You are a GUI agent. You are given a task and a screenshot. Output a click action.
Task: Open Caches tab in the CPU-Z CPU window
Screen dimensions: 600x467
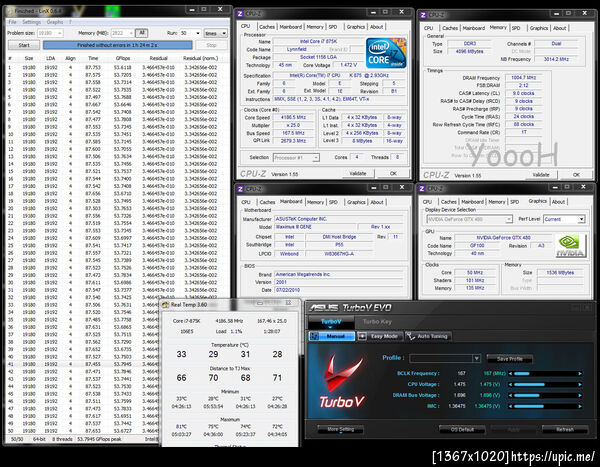267,27
